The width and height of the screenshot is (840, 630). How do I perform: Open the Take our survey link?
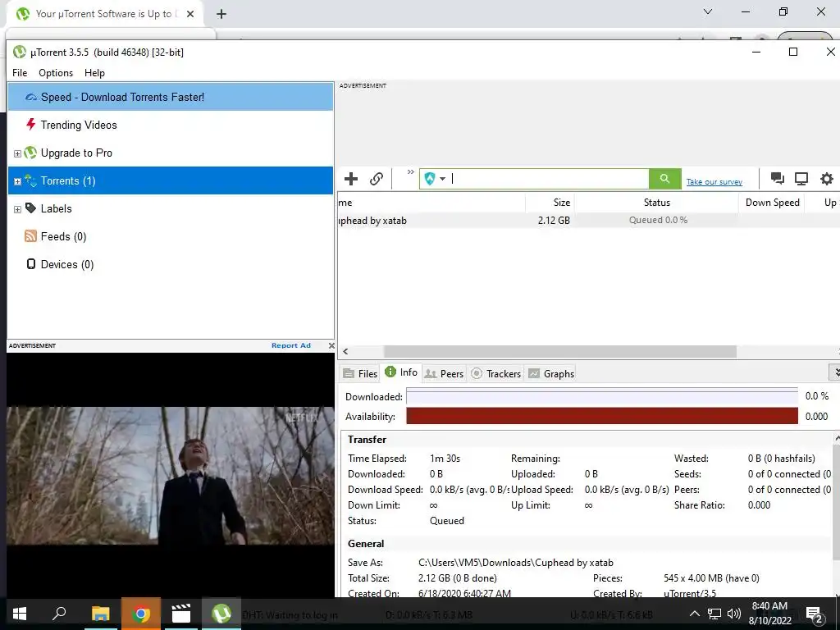[x=714, y=181]
